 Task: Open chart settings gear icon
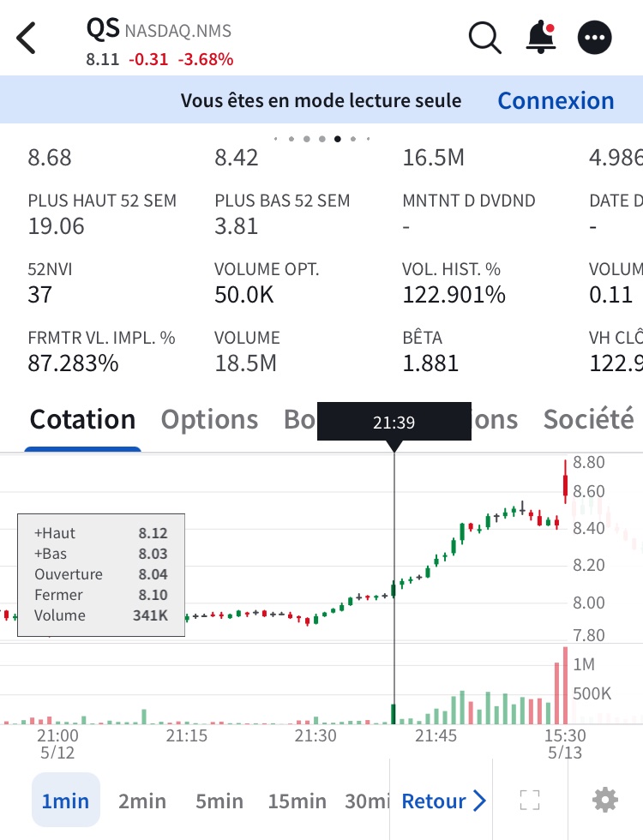point(605,801)
